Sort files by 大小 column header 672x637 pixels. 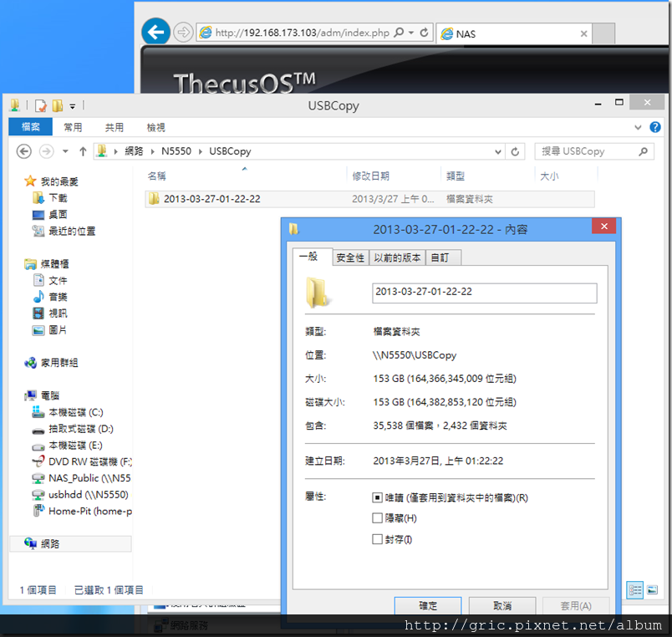pos(549,176)
